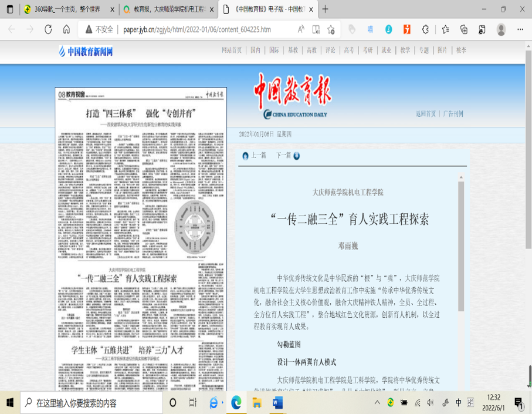Open 网站首页 in site navigation

tap(232, 51)
